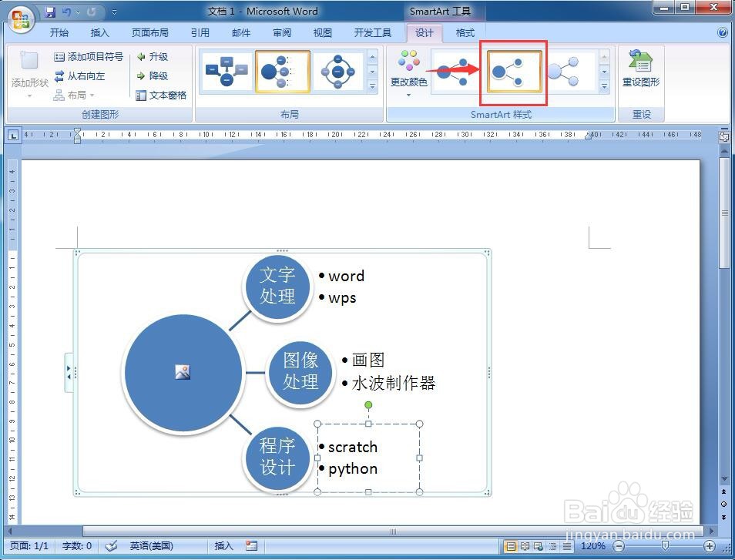This screenshot has height=560, width=735.
Task: Open the 审阅 tab
Action: 282,32
